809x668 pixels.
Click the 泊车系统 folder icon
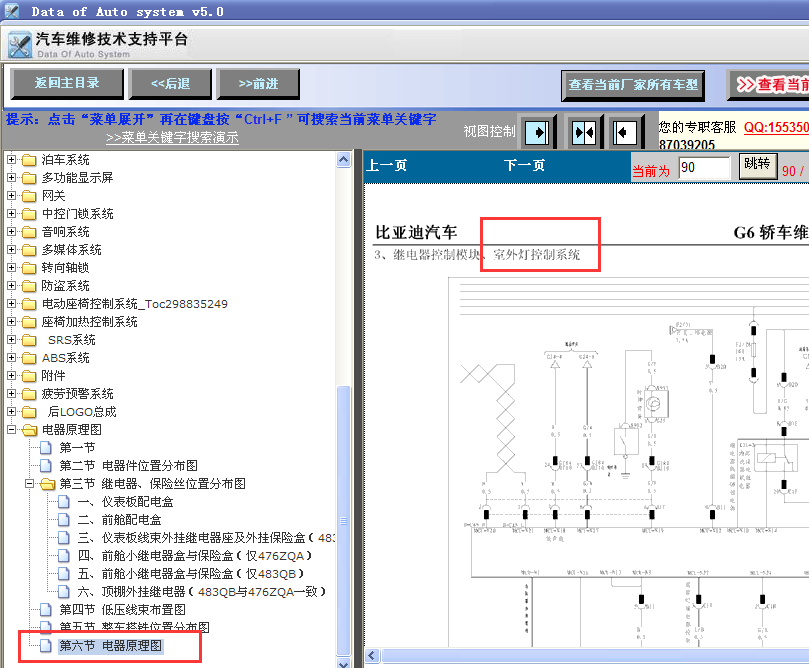(29, 160)
